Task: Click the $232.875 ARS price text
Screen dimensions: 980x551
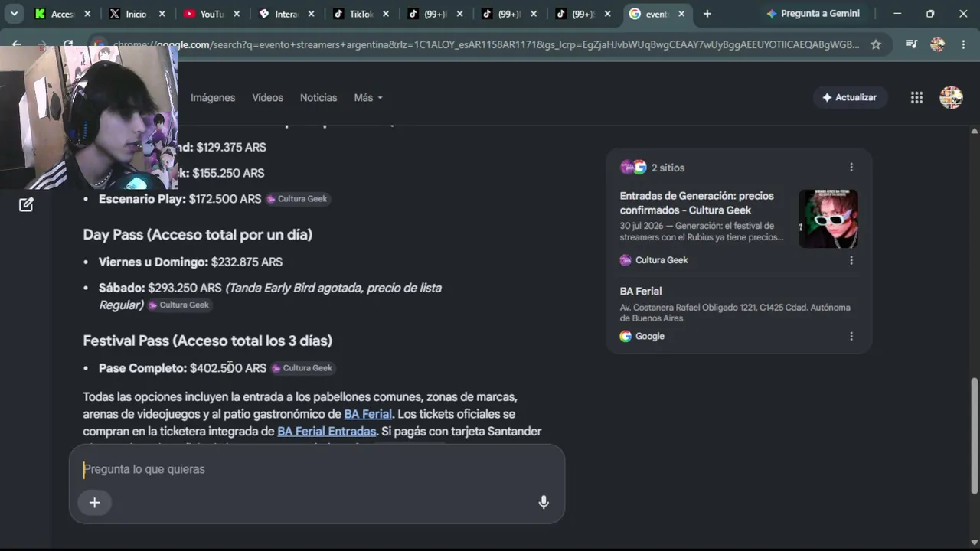Action: 247,262
